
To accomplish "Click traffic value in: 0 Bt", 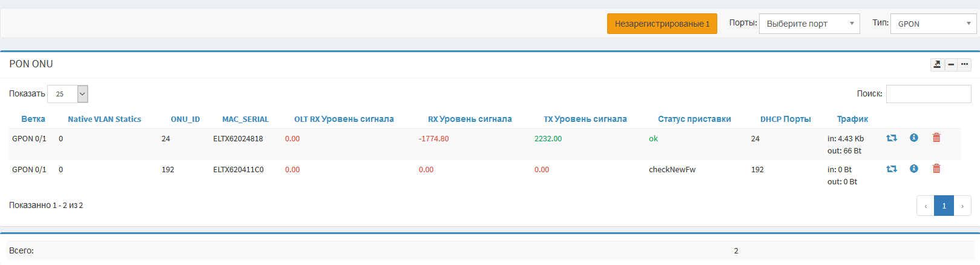I will [840, 170].
